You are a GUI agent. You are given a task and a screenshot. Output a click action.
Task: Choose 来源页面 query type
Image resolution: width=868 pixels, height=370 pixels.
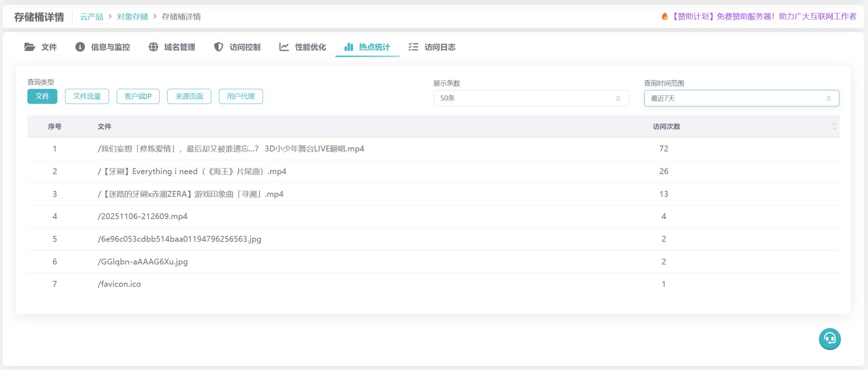click(189, 96)
